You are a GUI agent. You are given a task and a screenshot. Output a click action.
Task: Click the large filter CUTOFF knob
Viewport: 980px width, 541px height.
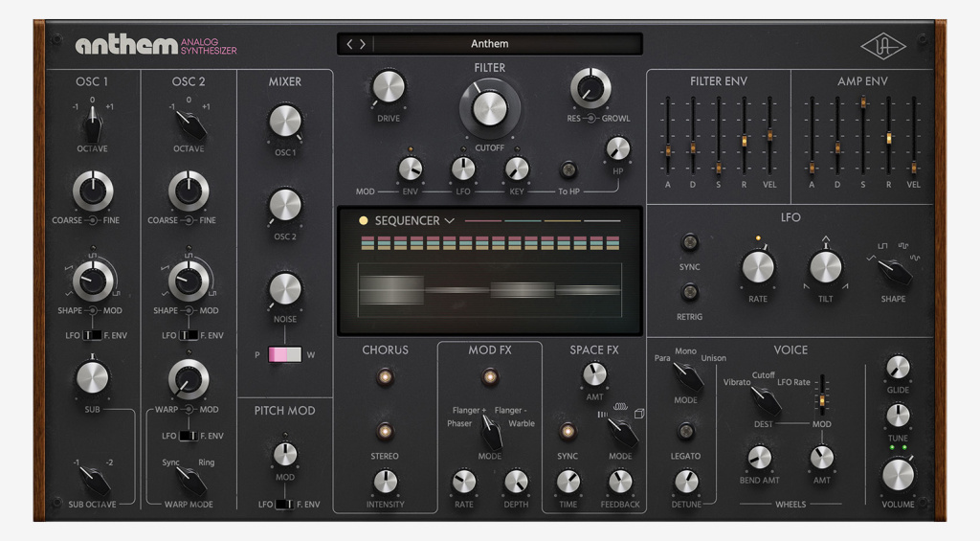[490, 108]
